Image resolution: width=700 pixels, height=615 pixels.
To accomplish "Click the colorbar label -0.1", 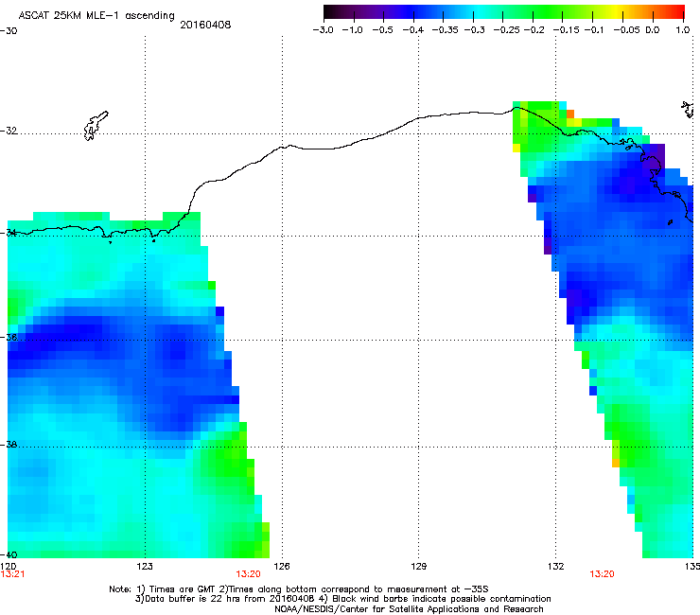I will pos(594,30).
